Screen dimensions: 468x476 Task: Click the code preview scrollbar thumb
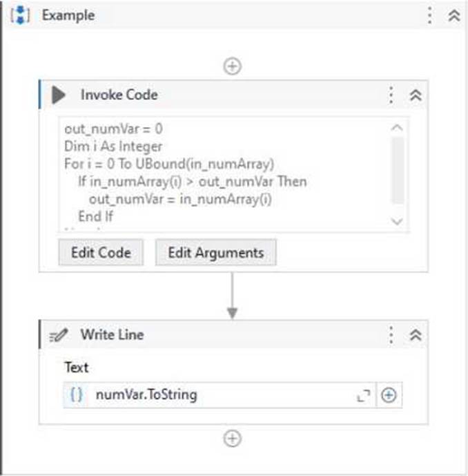click(397, 169)
